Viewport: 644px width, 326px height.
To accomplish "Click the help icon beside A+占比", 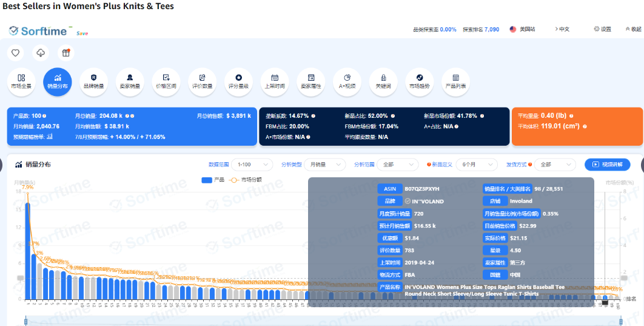I will (x=456, y=127).
